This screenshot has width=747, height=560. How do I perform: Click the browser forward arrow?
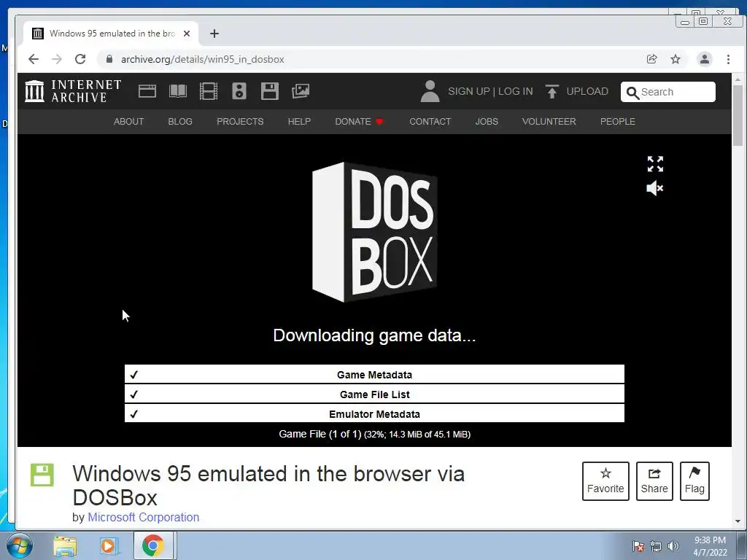click(57, 59)
